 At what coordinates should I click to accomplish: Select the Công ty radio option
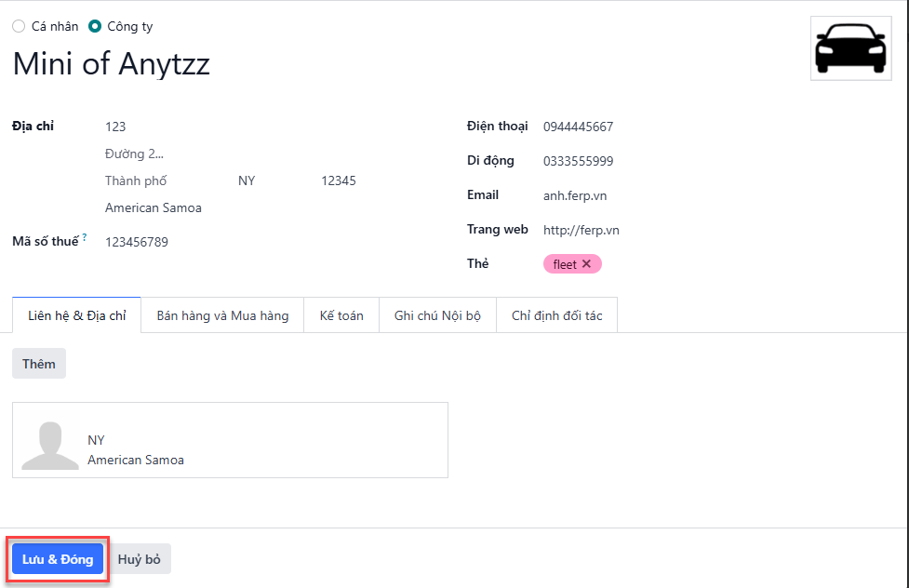coord(95,26)
